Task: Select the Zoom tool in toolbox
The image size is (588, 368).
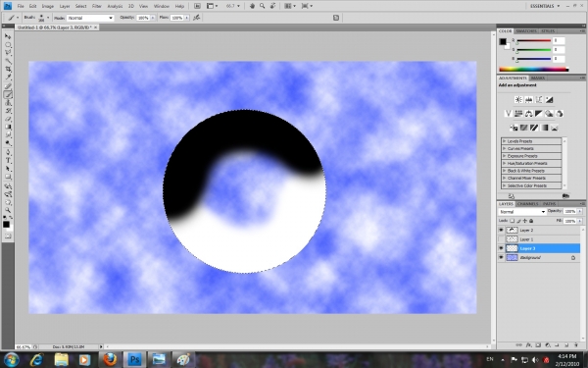Action: point(8,211)
